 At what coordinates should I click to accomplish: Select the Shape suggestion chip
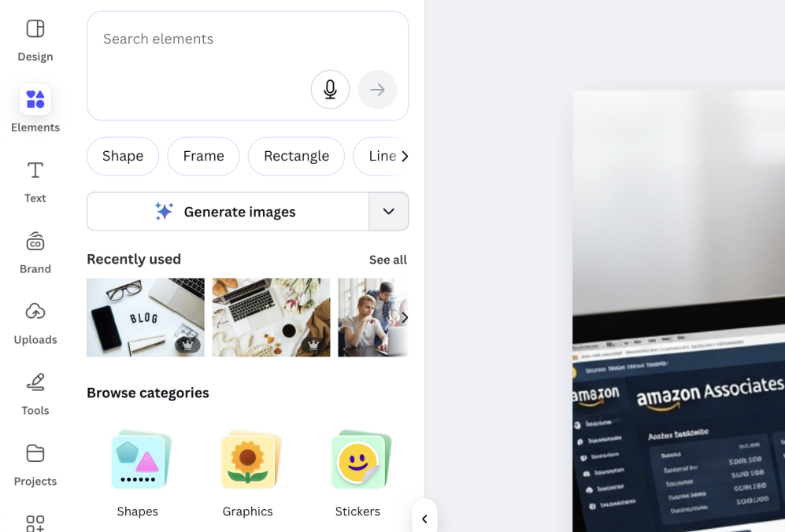point(123,156)
